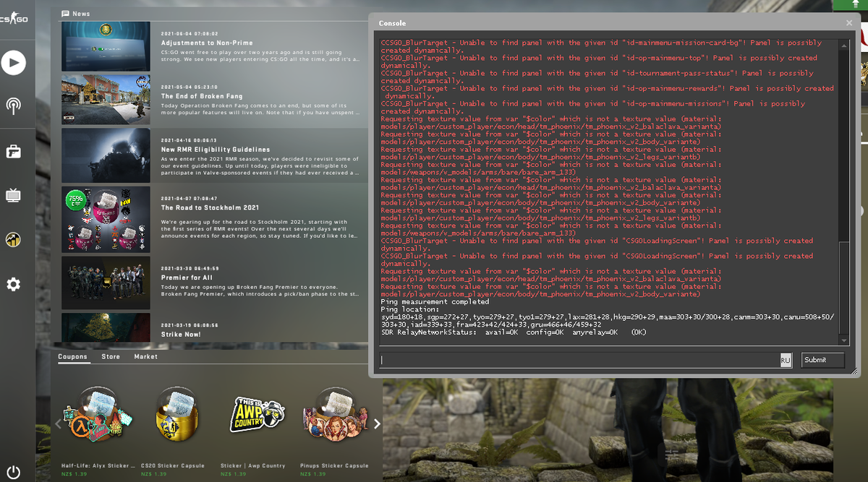Click the Submit button in Console

[x=823, y=360]
